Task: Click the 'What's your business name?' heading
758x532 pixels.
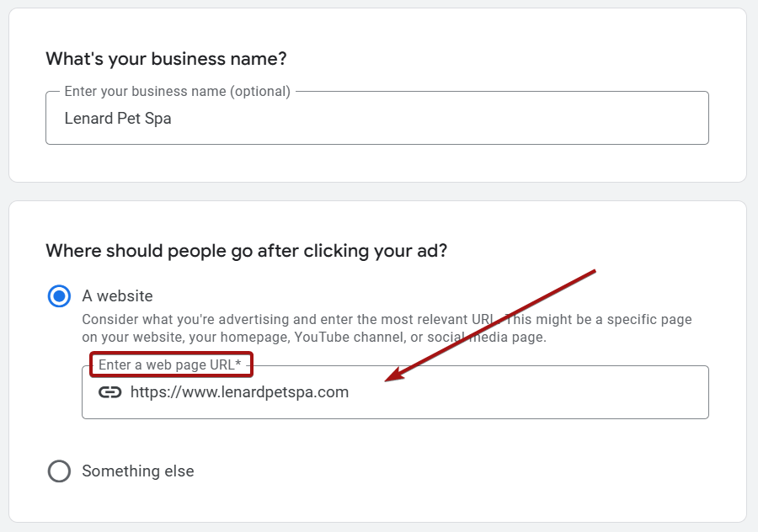Action: [x=166, y=59]
